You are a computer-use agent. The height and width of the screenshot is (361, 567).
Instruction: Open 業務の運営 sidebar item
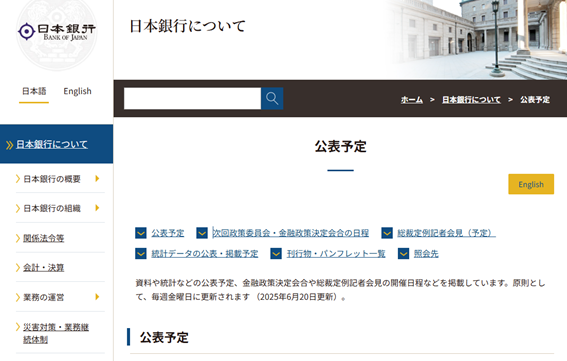[x=43, y=297]
